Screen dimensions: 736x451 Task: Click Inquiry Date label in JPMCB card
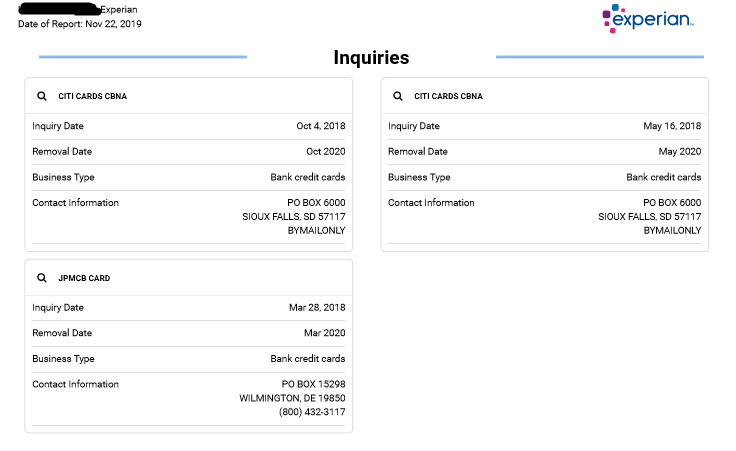click(58, 307)
